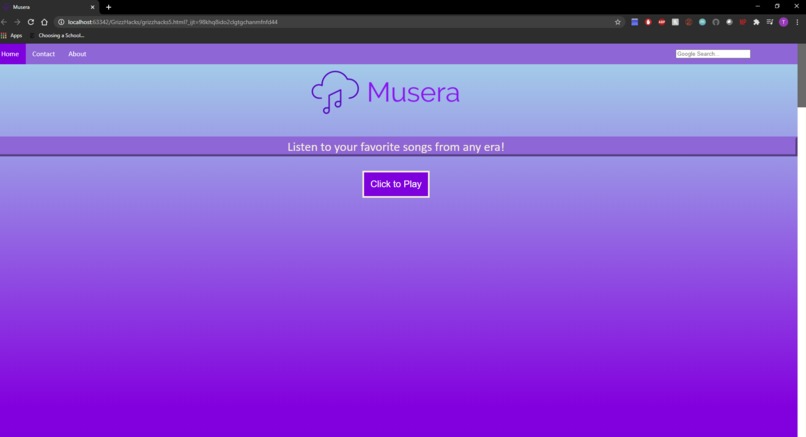Open the headphones extension icon
The width and height of the screenshot is (806, 437).
point(716,22)
